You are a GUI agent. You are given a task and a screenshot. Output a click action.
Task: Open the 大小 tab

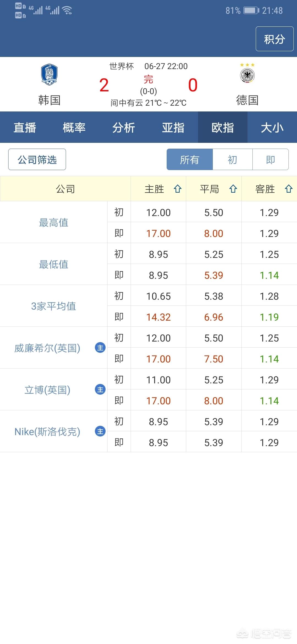click(272, 127)
